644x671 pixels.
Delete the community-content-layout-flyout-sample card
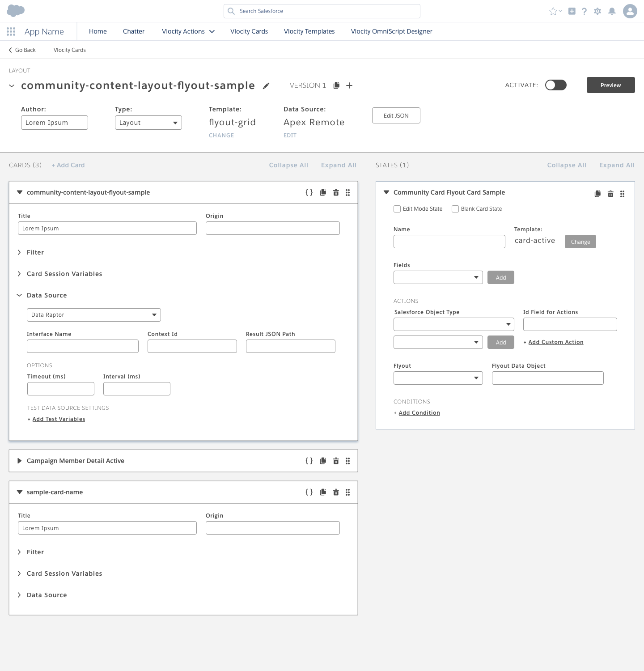point(336,192)
